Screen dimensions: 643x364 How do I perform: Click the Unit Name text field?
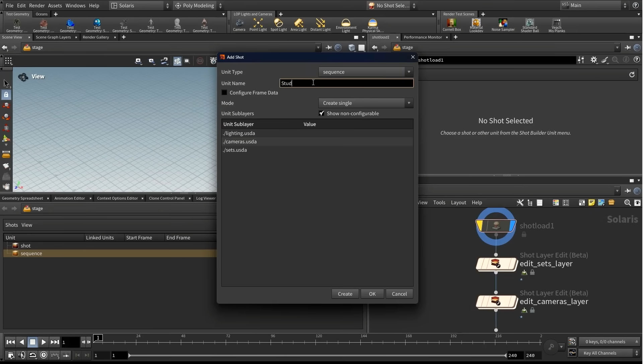(x=346, y=83)
